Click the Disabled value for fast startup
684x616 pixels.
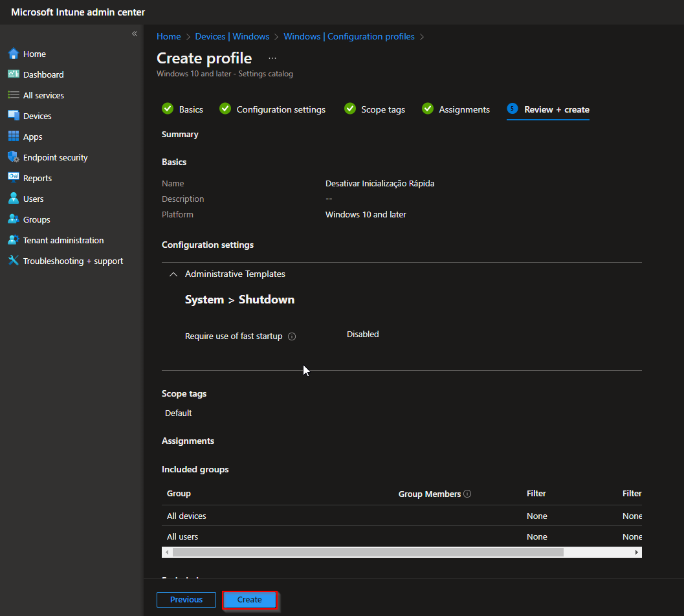362,334
